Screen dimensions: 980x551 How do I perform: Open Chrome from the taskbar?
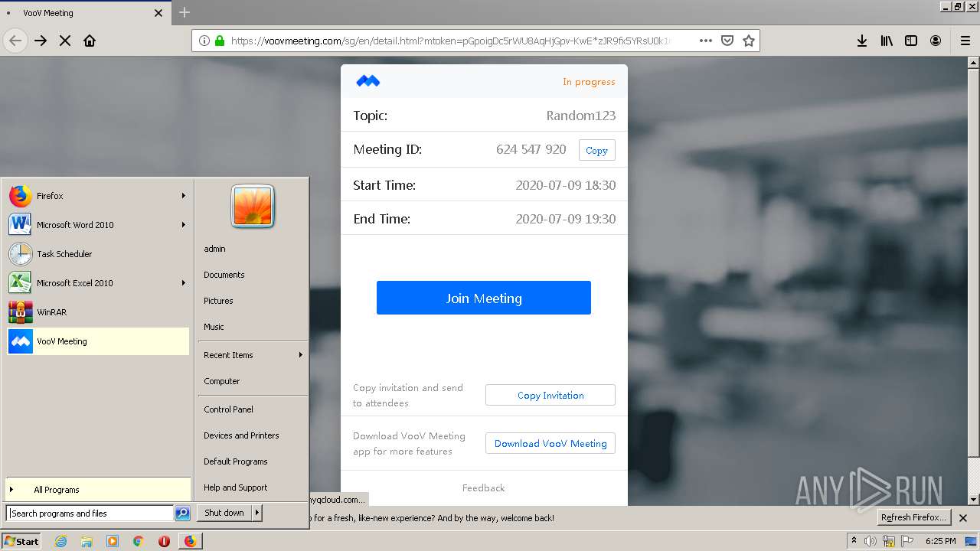139,541
